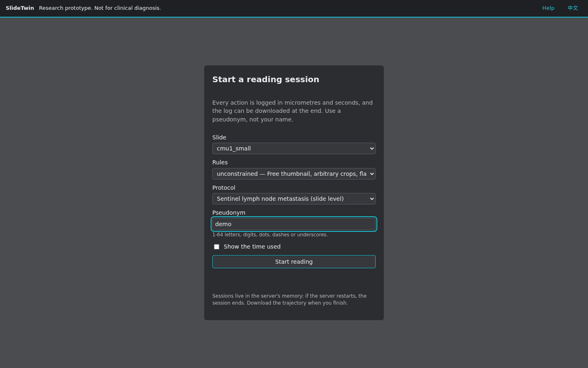This screenshot has width=588, height=368.
Task: Focus the Pseudonym input containing demo
Action: [x=293, y=224]
